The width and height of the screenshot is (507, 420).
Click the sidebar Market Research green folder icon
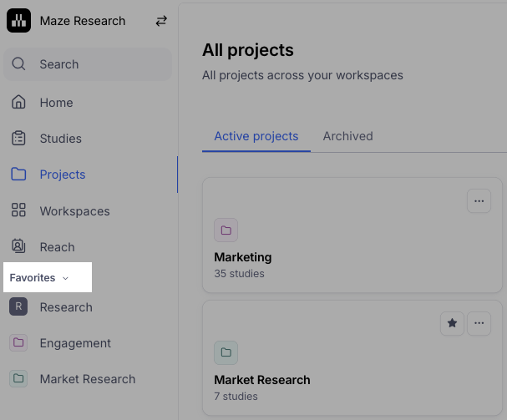point(18,378)
